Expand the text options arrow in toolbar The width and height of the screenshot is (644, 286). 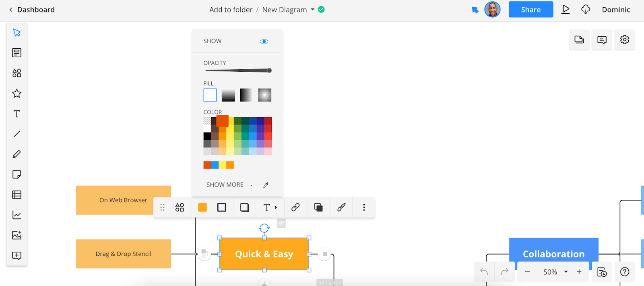[x=276, y=207]
